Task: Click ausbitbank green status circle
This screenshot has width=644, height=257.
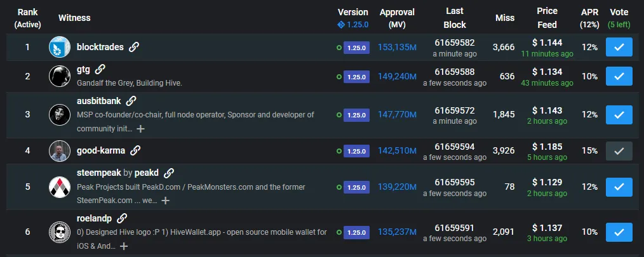Action: 339,115
